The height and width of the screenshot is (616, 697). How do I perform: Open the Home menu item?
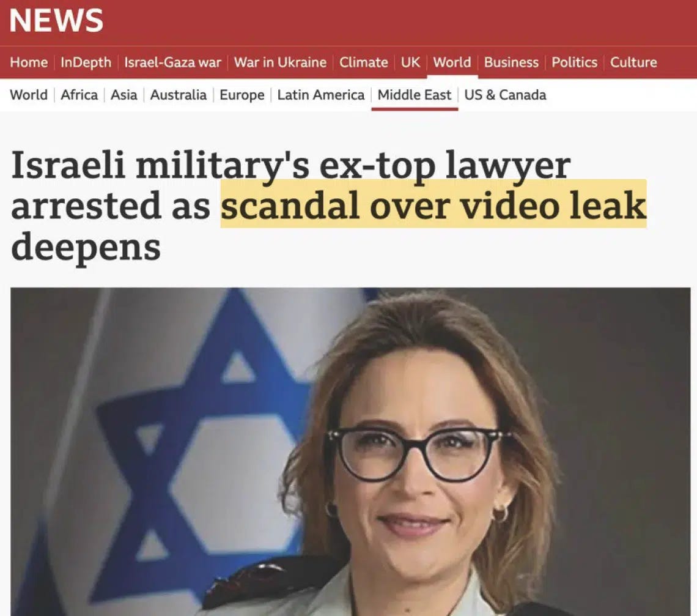pyautogui.click(x=29, y=62)
